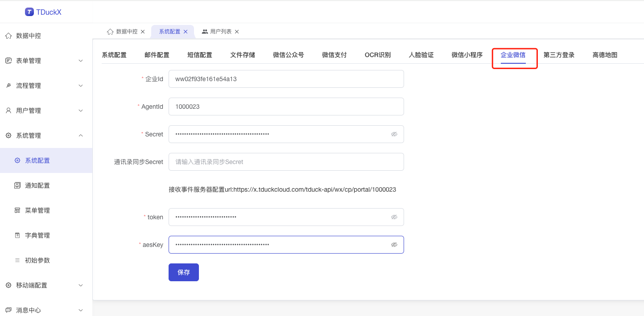Click the 保存 save button
The image size is (644, 316).
click(x=183, y=272)
